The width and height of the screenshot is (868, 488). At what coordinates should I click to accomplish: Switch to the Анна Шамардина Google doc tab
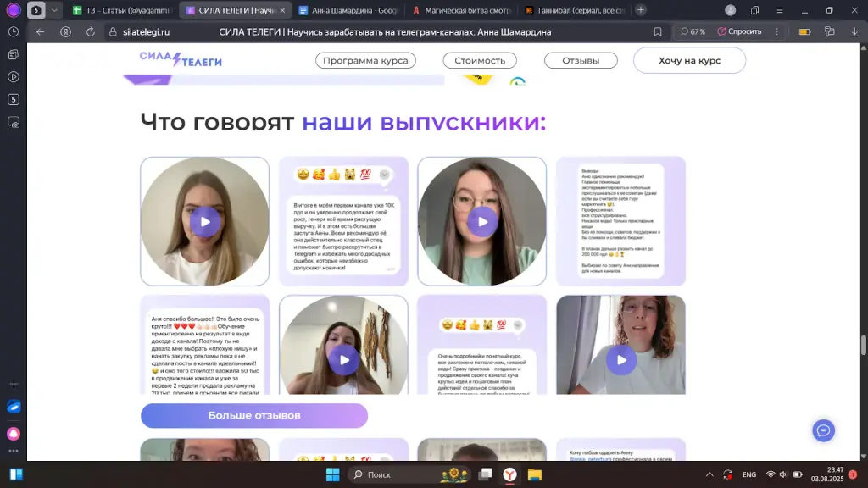point(348,10)
